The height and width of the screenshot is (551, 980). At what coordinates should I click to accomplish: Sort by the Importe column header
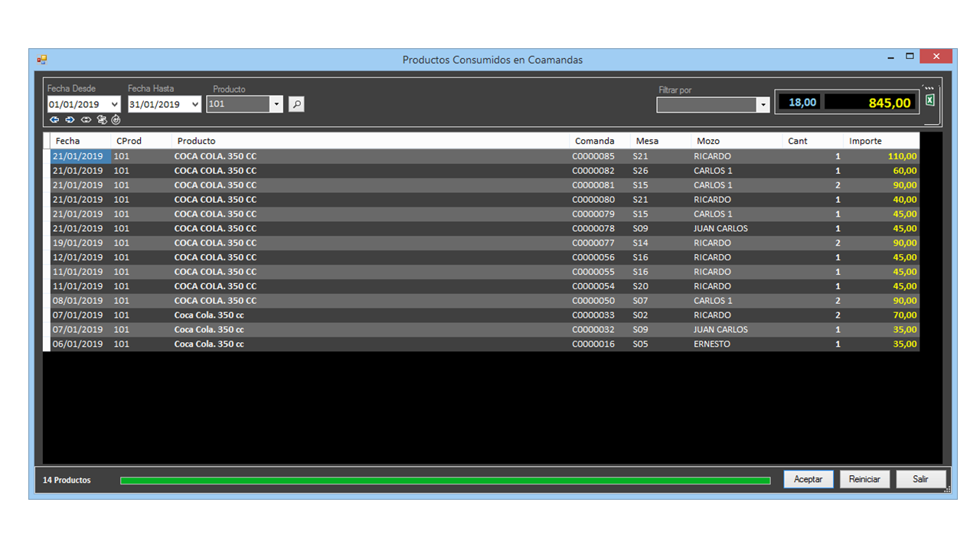[x=865, y=141]
